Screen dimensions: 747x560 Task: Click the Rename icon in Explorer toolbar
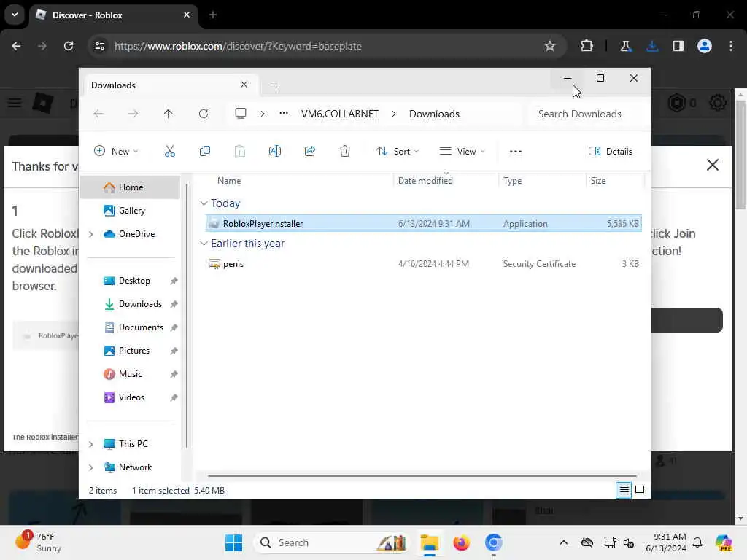[275, 152]
